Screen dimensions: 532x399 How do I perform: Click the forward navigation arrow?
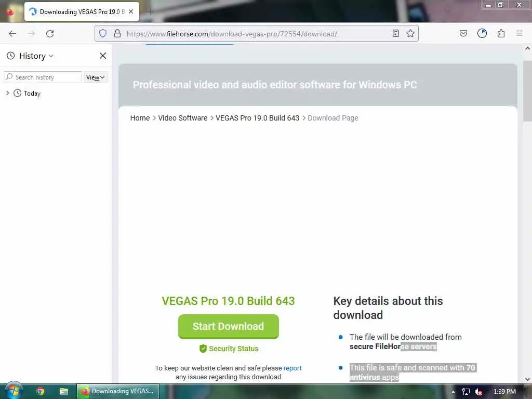(31, 34)
